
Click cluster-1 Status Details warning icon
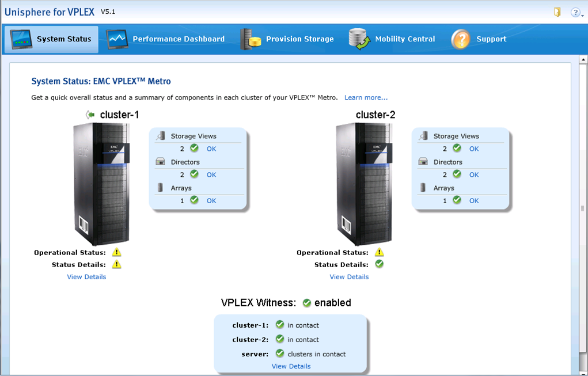117,264
